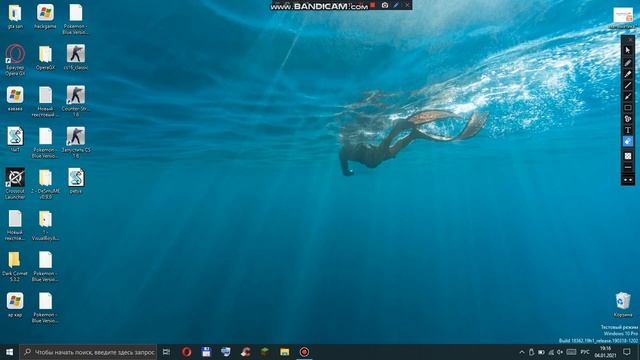
Task: Open Opera GX from the taskbar
Action: pos(187,352)
